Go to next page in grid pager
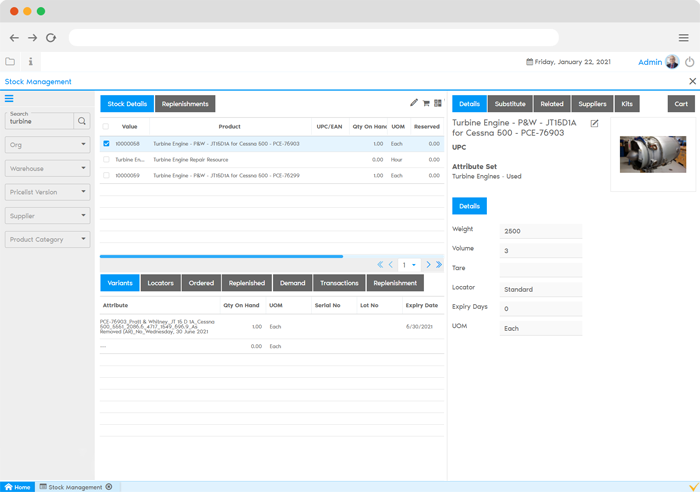700x492 pixels. tap(428, 265)
